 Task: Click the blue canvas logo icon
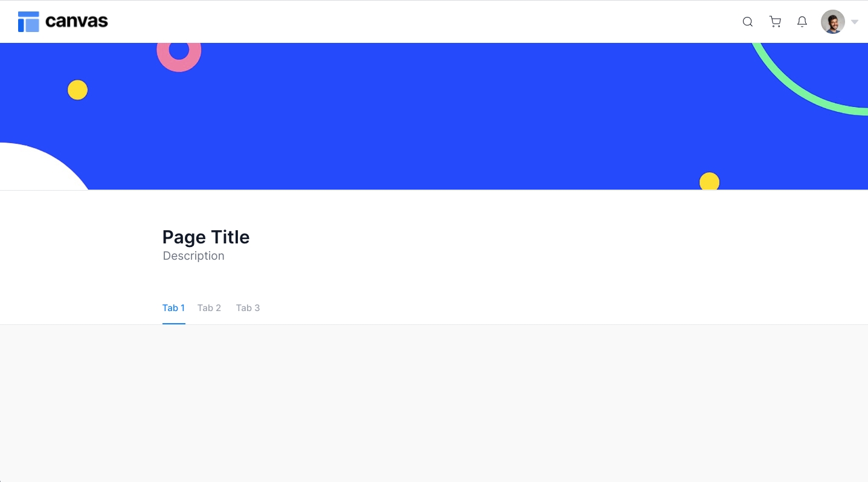point(28,22)
